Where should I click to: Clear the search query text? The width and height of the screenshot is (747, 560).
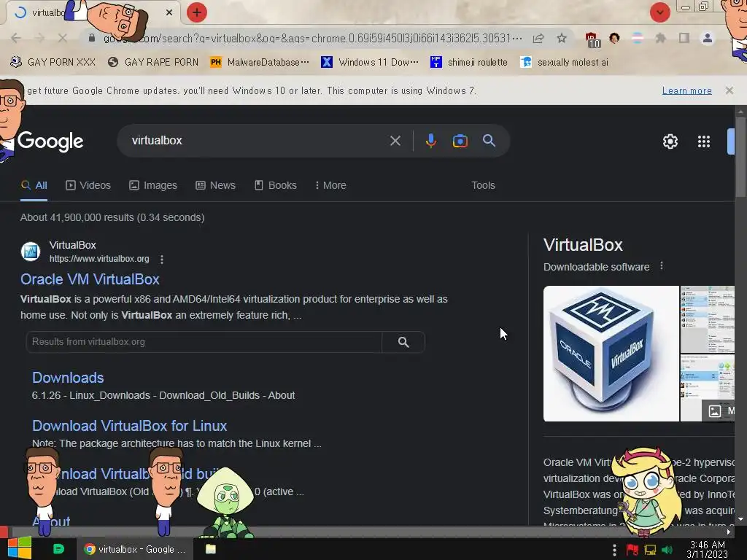coord(395,141)
